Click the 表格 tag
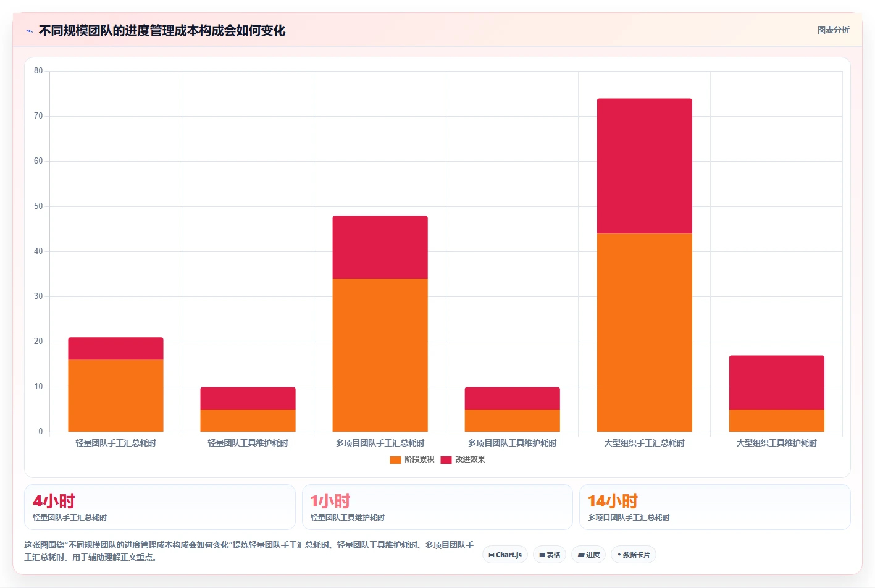875x588 pixels. tap(550, 555)
